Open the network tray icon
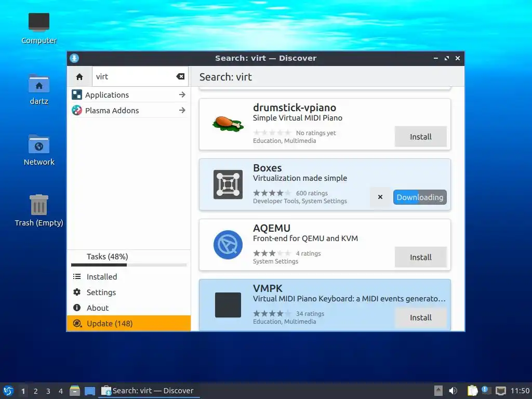Screen dimensions: 532x399 click(500, 391)
